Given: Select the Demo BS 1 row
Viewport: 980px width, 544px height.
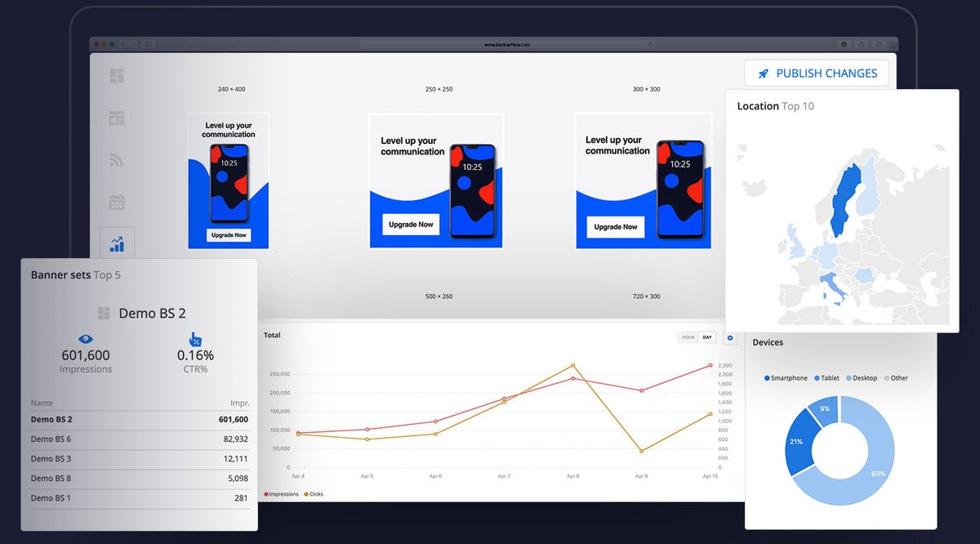Looking at the screenshot, I should point(140,498).
